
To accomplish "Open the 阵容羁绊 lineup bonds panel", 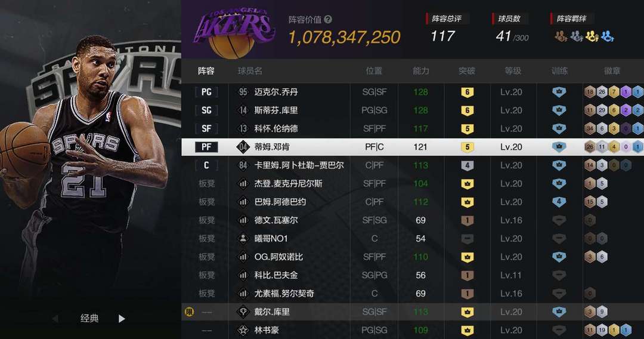I will (571, 19).
